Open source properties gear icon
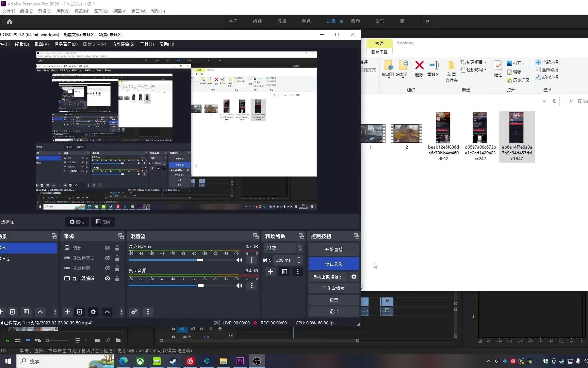This screenshot has height=368, width=588. [93, 312]
